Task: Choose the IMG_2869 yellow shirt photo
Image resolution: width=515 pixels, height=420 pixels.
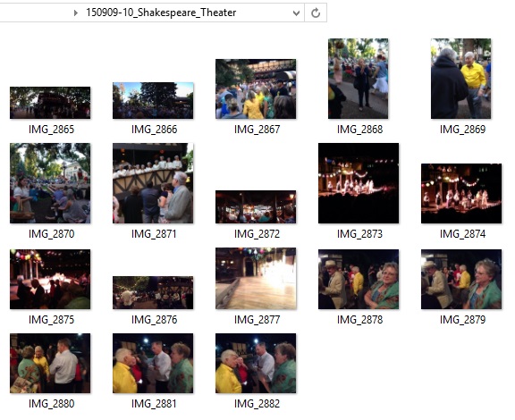Action: (x=461, y=79)
